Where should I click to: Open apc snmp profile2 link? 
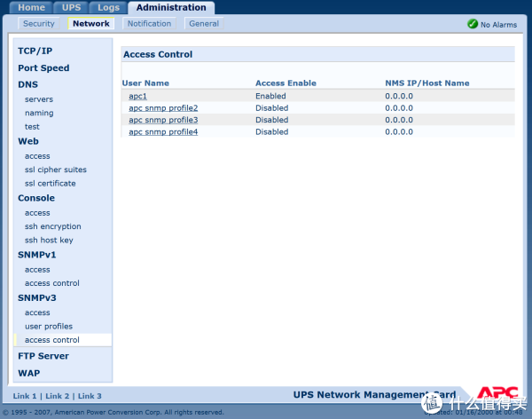click(x=163, y=108)
